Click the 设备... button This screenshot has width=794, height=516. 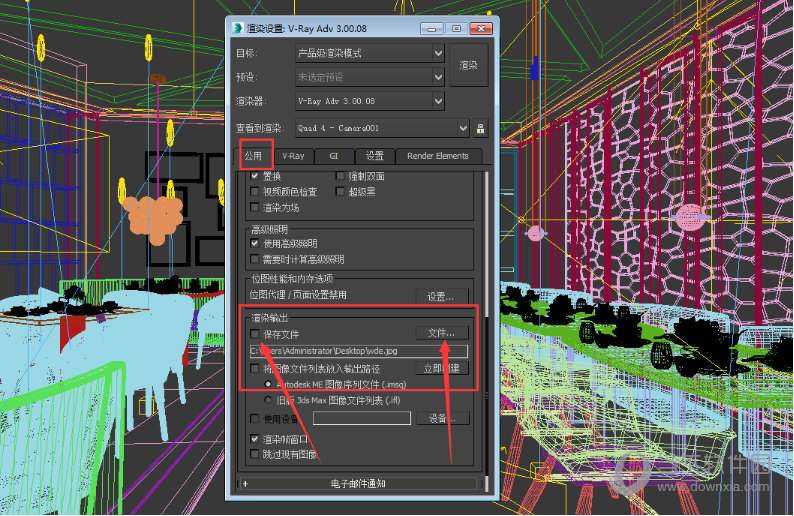tap(441, 418)
